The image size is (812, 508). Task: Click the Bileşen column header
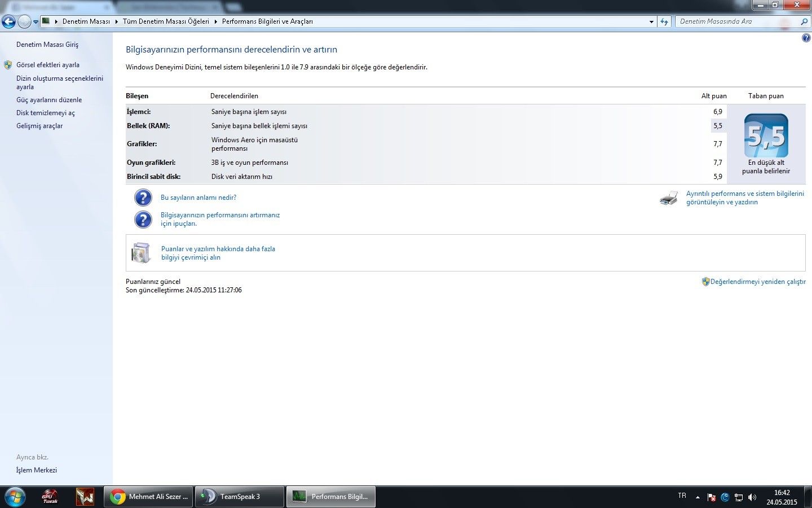(137, 96)
